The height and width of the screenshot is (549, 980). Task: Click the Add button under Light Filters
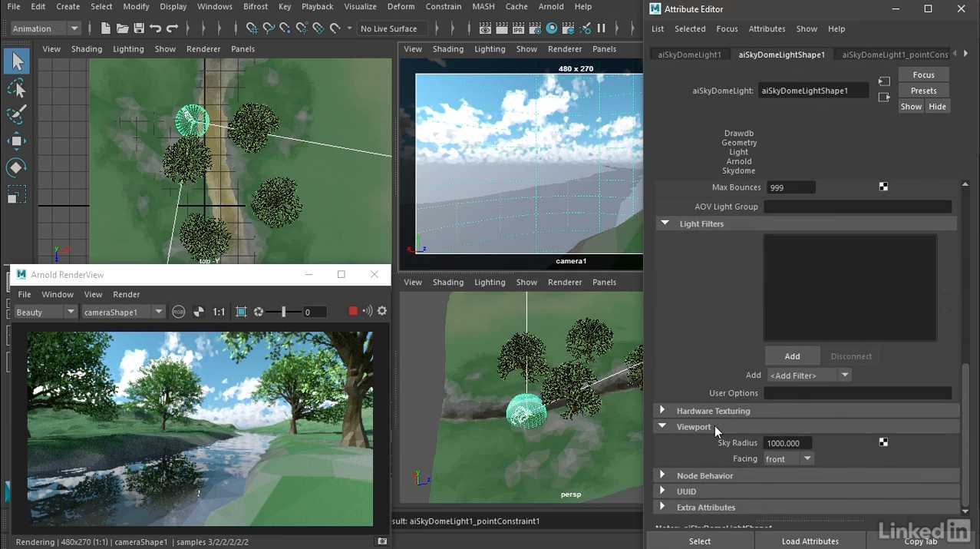pyautogui.click(x=792, y=356)
